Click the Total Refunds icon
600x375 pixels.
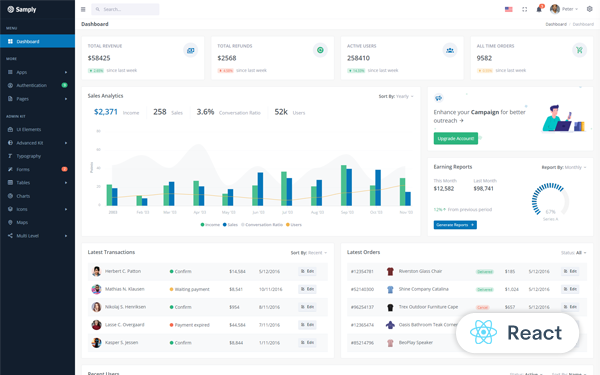tap(320, 50)
